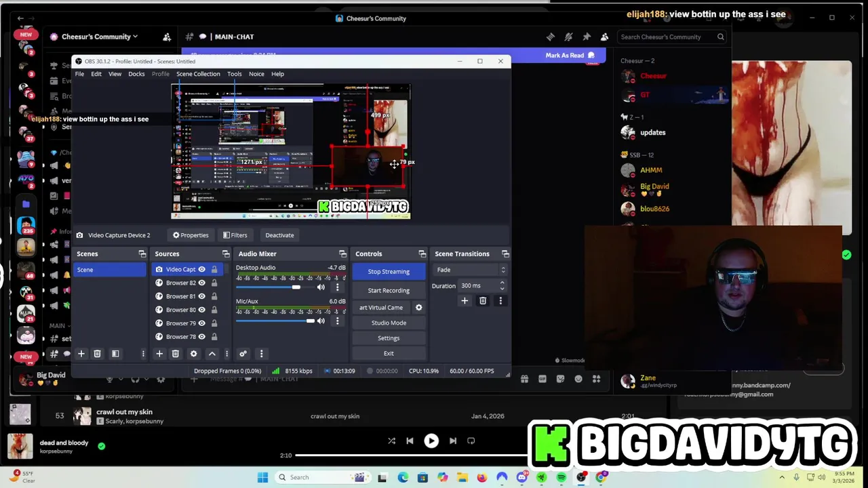Open source Properties button
The width and height of the screenshot is (868, 488).
tap(191, 235)
